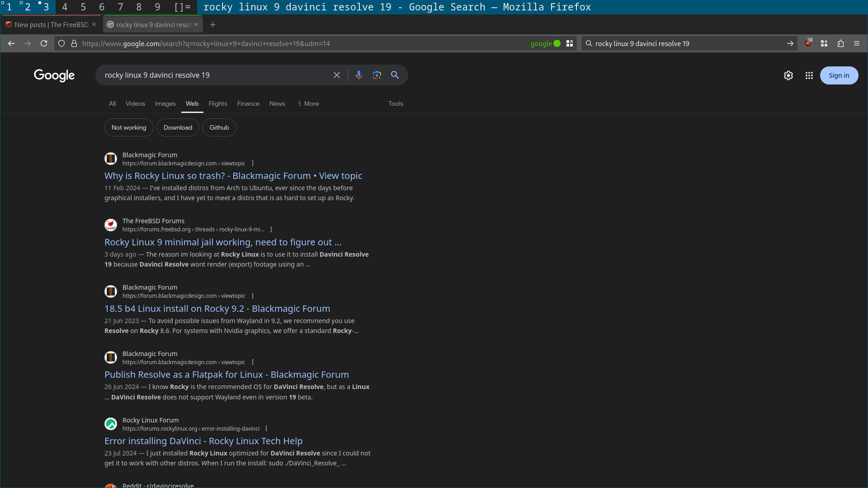Screen dimensions: 868x488
Task: Switch to the News results tab
Action: (x=277, y=103)
